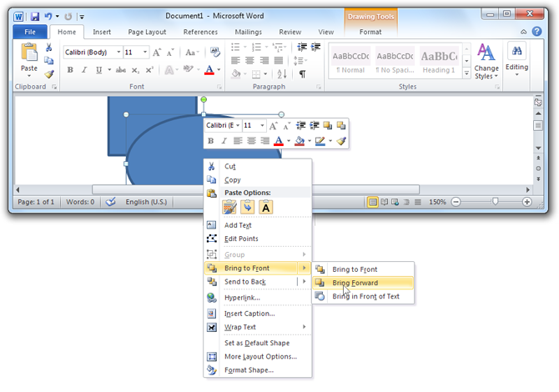This screenshot has height=392, width=559.
Task: Click the 150% zoom level indicator
Action: coord(437,202)
